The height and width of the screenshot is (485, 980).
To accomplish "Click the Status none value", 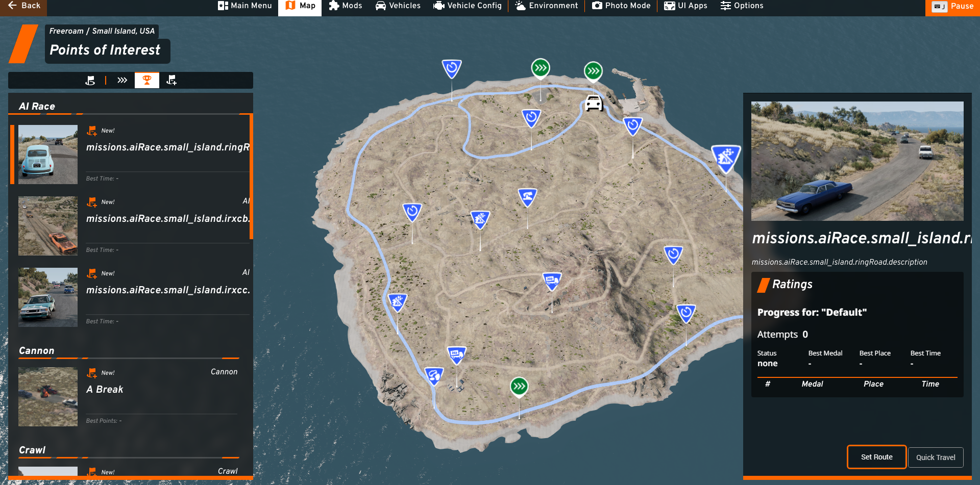I will tap(767, 364).
